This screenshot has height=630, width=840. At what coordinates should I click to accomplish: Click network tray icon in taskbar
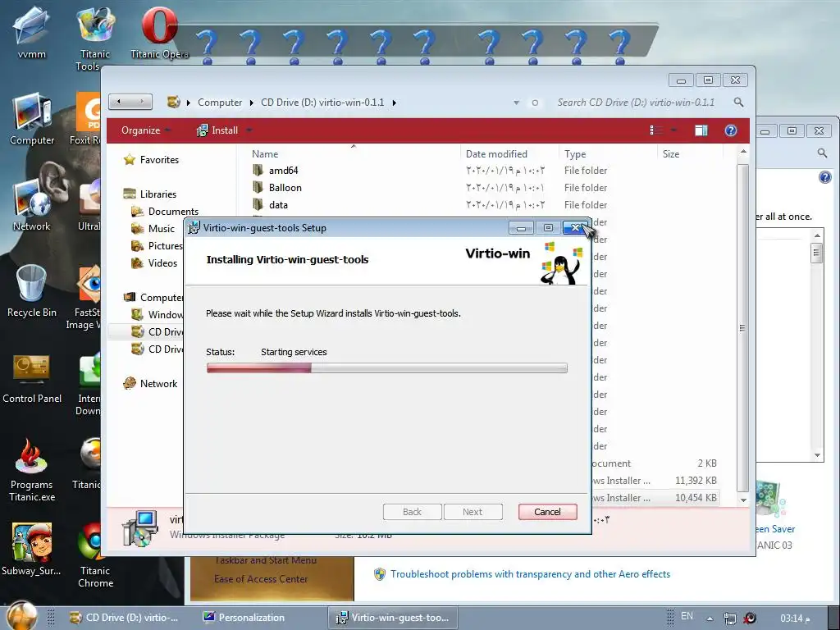pos(729,619)
